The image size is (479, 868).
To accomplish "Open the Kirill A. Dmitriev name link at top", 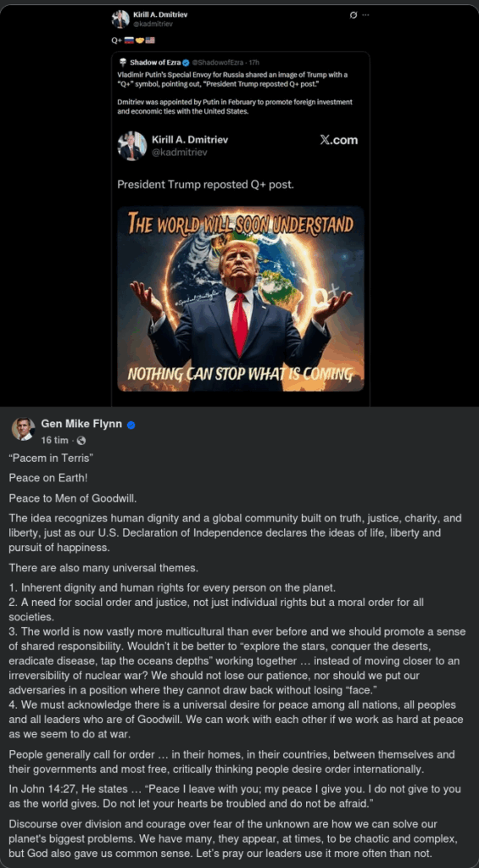I will (160, 15).
